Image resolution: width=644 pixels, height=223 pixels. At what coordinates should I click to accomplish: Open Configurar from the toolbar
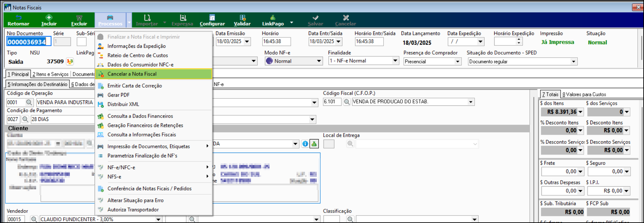212,20
